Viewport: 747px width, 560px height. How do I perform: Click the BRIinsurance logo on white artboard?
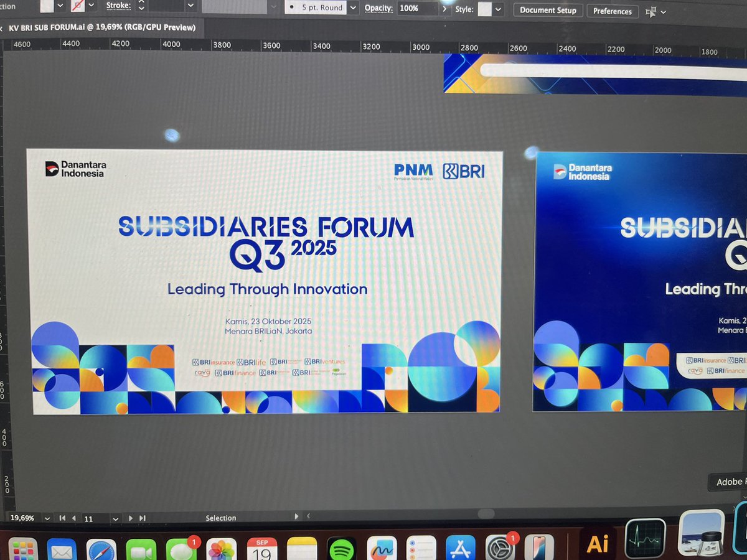[x=213, y=362]
